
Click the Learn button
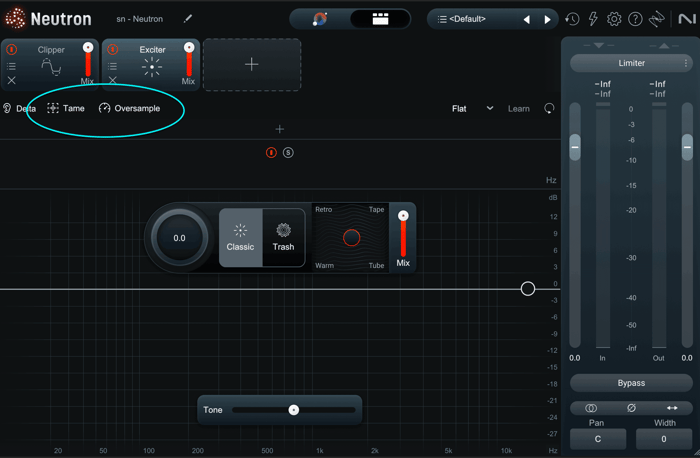[519, 108]
